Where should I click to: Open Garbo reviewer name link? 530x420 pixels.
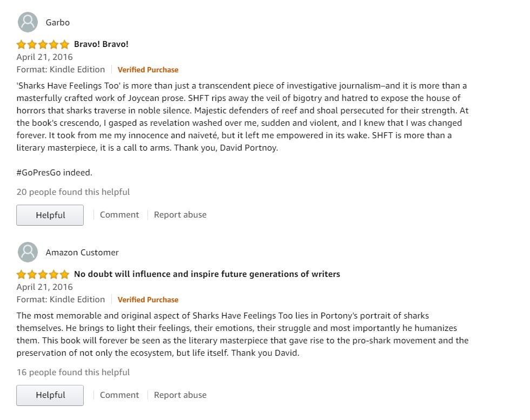(x=58, y=22)
